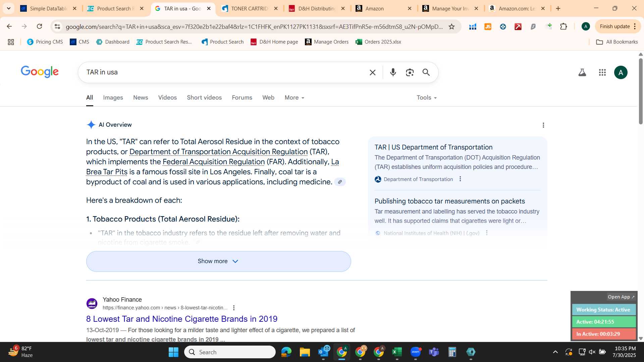Open Google account avatar on the page
644x362 pixels.
click(621, 72)
